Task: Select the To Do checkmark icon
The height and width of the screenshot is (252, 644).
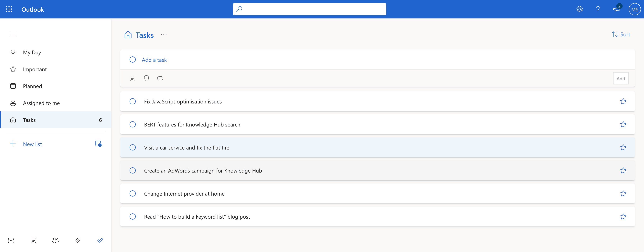Action: pos(100,240)
